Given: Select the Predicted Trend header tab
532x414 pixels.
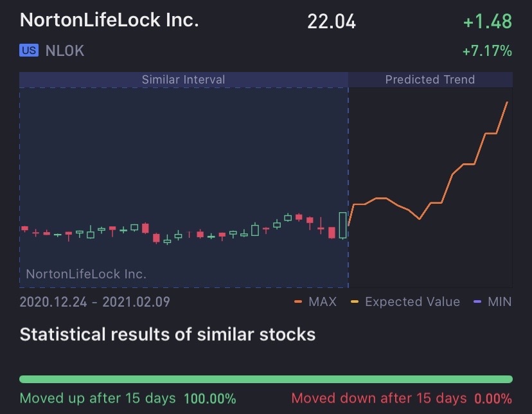Looking at the screenshot, I should (x=430, y=80).
